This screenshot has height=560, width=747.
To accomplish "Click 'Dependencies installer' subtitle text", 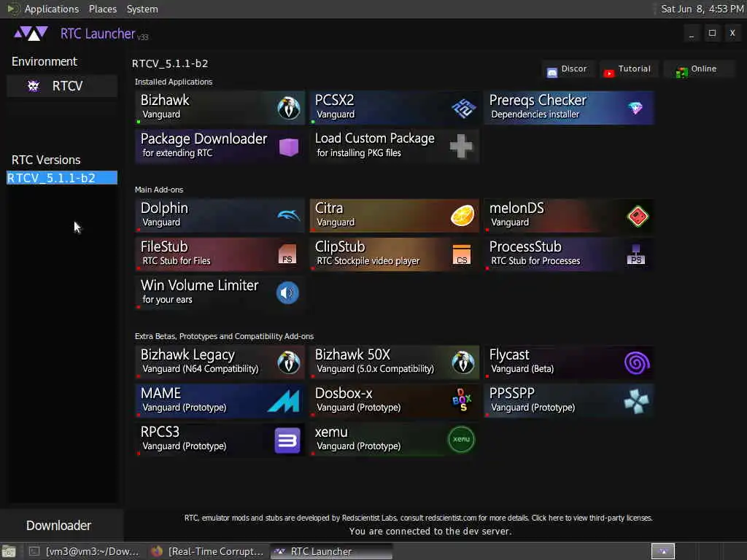I will [535, 114].
